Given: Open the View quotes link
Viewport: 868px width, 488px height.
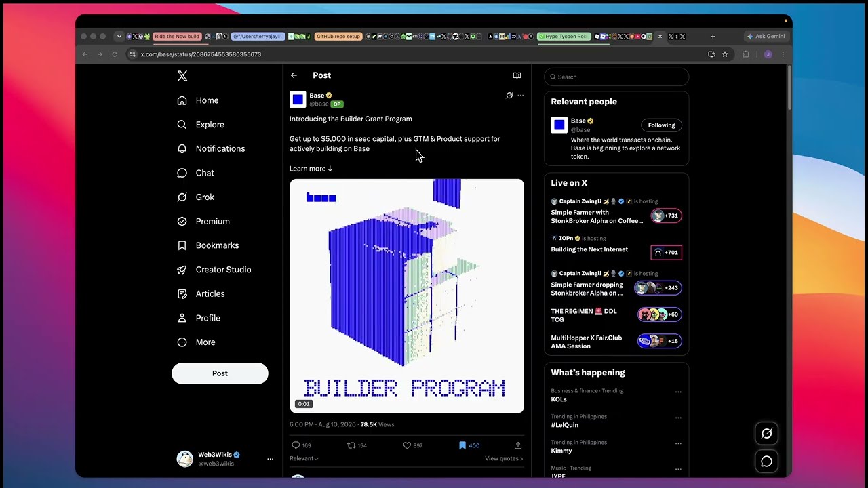Looking at the screenshot, I should (504, 459).
